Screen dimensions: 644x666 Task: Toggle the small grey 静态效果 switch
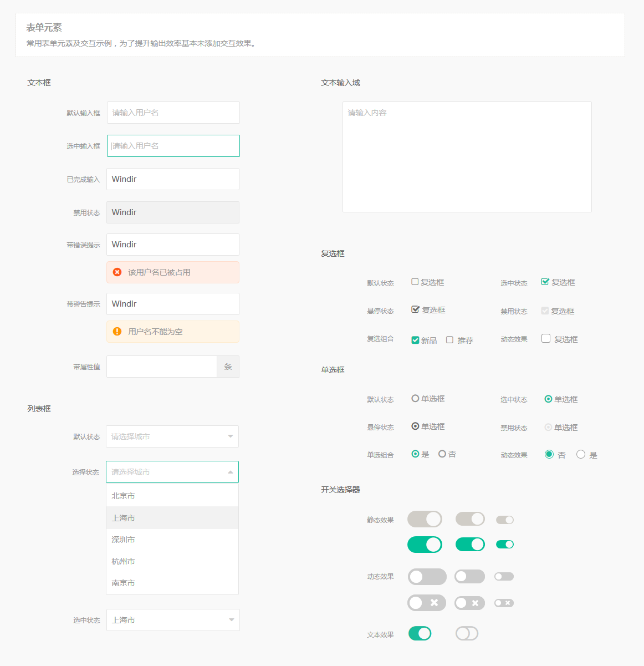[505, 520]
